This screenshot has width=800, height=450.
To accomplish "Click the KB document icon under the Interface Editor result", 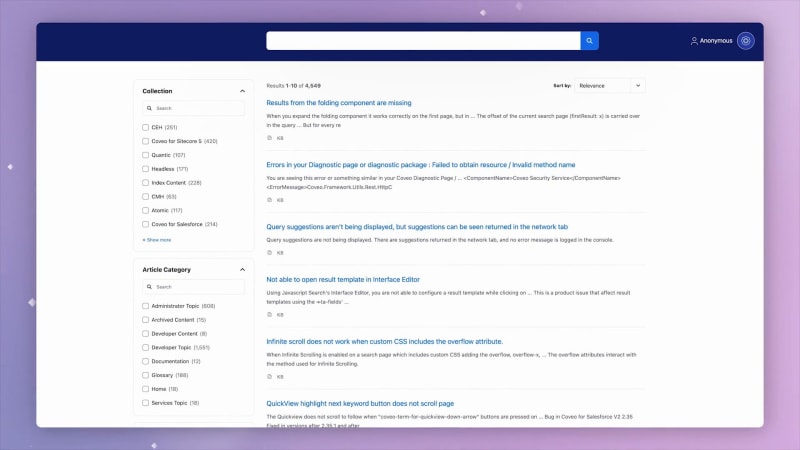I will coord(269,315).
